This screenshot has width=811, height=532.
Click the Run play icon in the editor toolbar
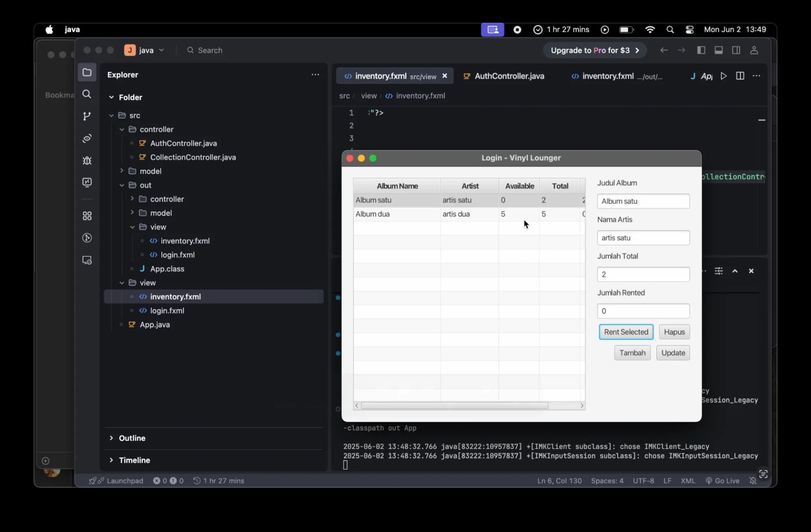tap(724, 76)
